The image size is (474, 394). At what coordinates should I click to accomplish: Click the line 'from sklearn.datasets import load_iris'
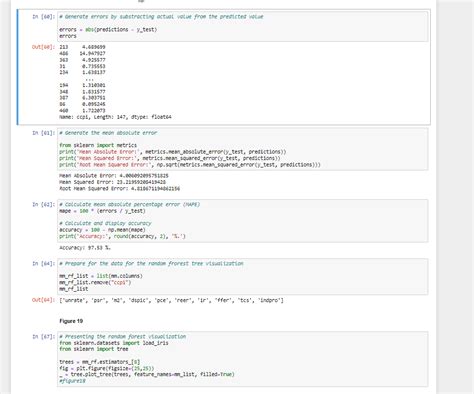point(114,343)
